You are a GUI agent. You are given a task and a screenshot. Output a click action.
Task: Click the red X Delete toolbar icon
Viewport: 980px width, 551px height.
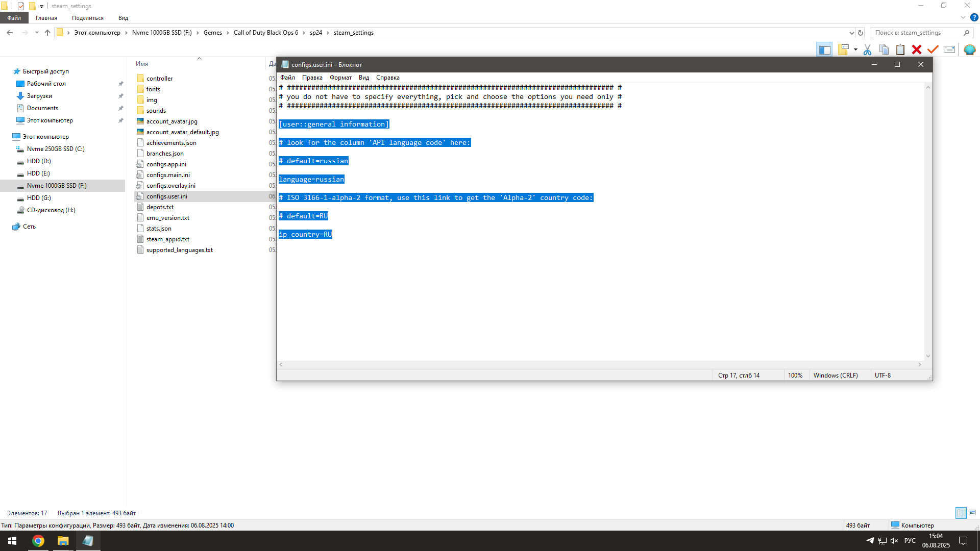tap(917, 49)
